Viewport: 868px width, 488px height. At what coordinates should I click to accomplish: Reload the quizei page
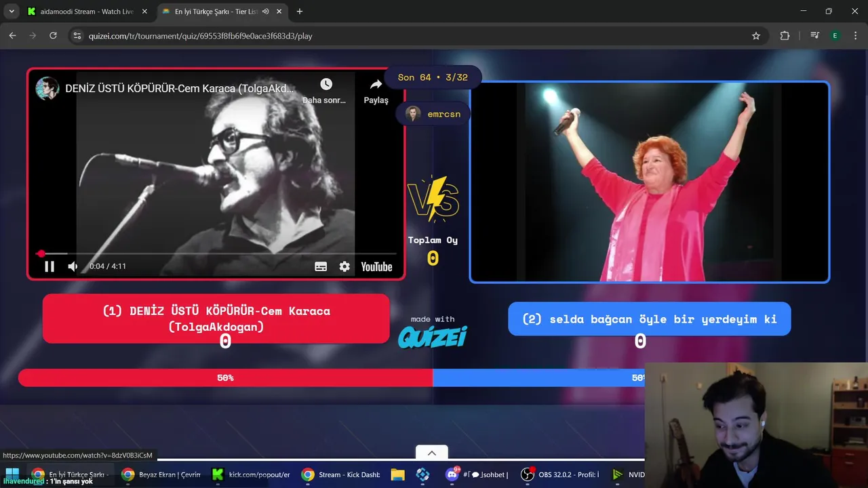[53, 36]
